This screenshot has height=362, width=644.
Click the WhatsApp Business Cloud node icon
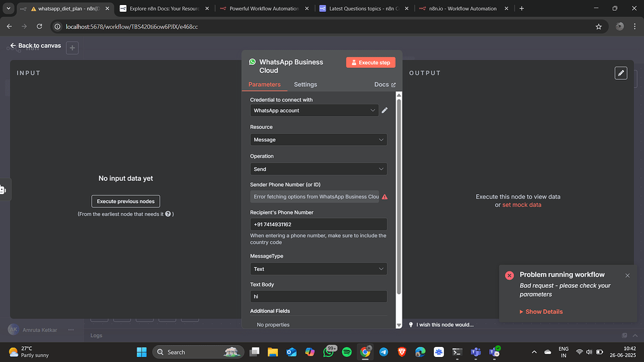[x=252, y=62]
